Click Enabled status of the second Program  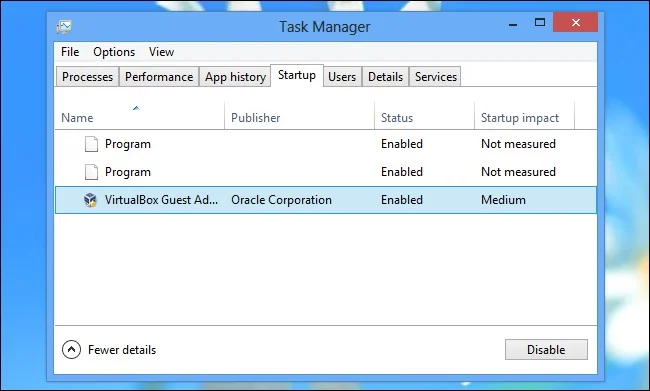click(402, 172)
